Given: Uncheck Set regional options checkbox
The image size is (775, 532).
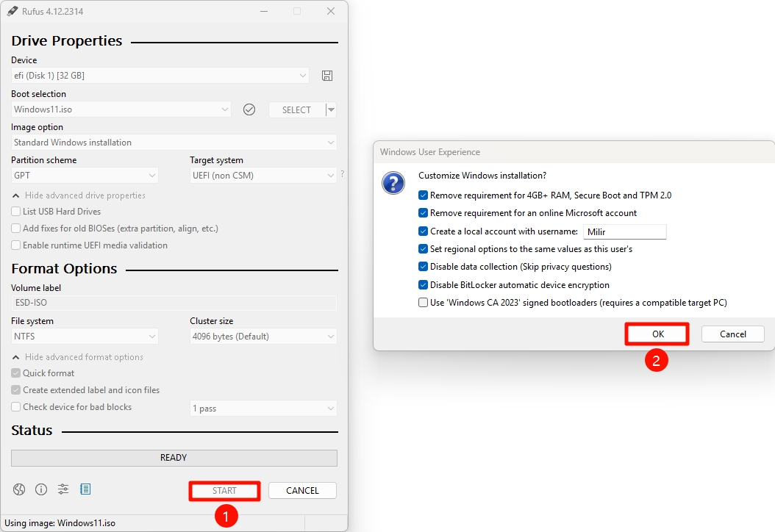Looking at the screenshot, I should pos(423,249).
